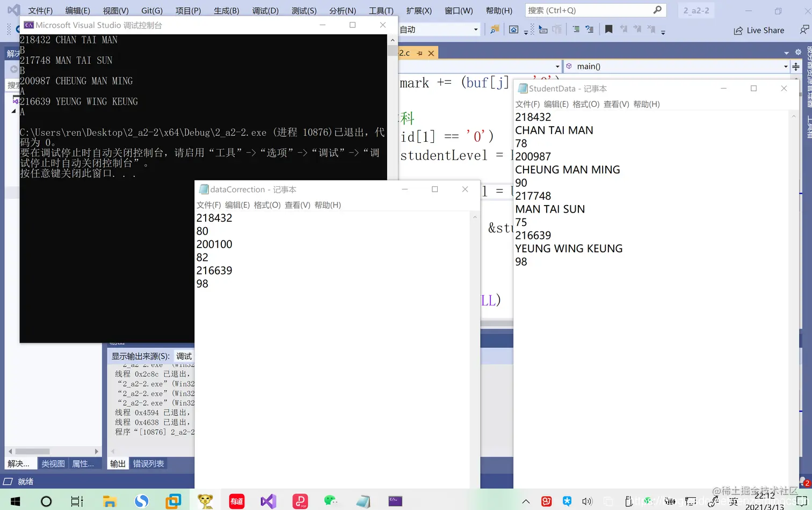The height and width of the screenshot is (510, 812).
Task: Open the document list dropdown arrow near gear
Action: tap(786, 53)
